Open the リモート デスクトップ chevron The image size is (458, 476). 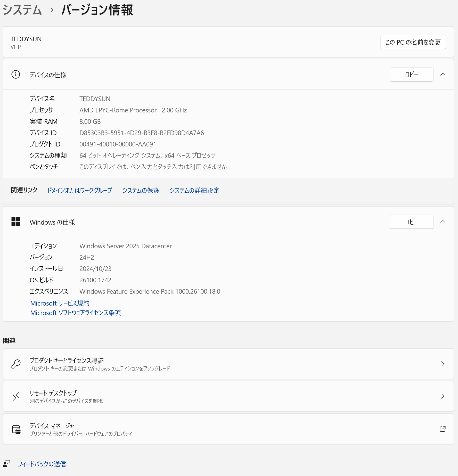click(443, 396)
